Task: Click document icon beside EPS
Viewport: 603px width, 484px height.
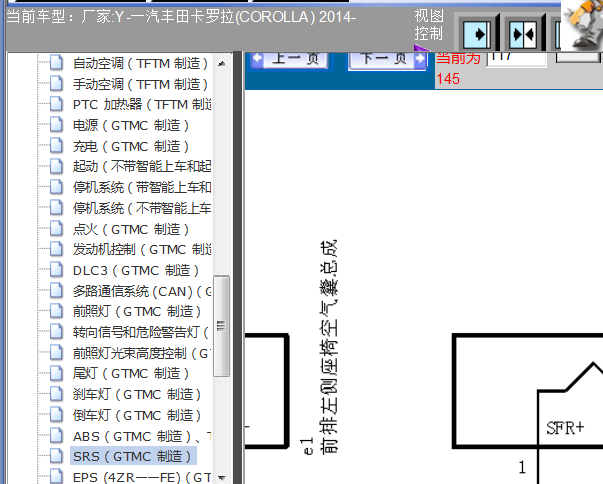Action: pos(57,477)
